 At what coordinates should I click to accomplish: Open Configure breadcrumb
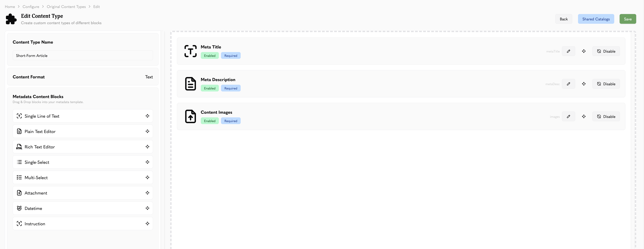pos(31,7)
